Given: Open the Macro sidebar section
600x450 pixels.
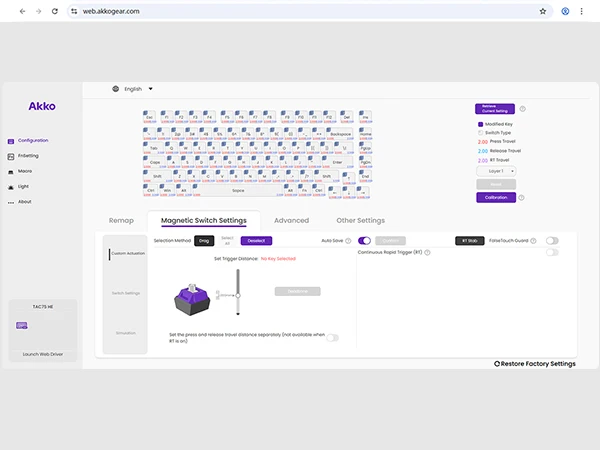Looking at the screenshot, I should click(x=20, y=171).
